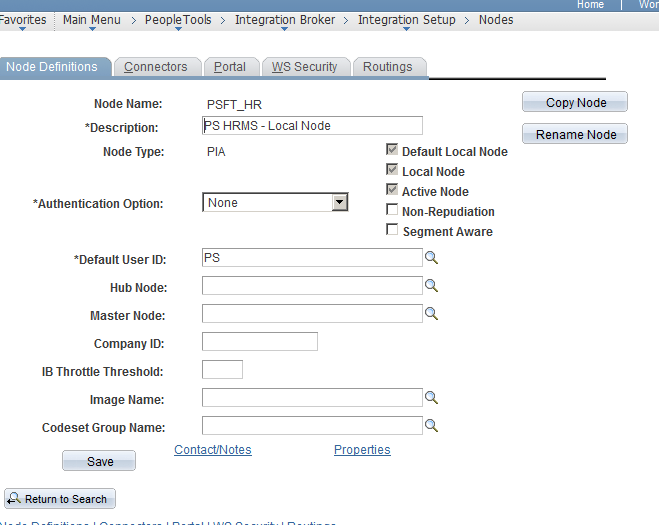
Task: Click the Codeset Group Name input field
Action: 312,426
